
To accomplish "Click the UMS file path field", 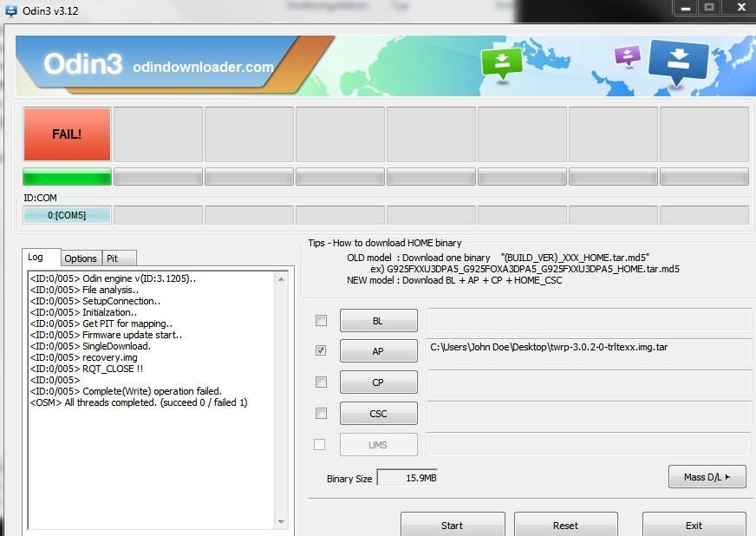I will pos(590,444).
